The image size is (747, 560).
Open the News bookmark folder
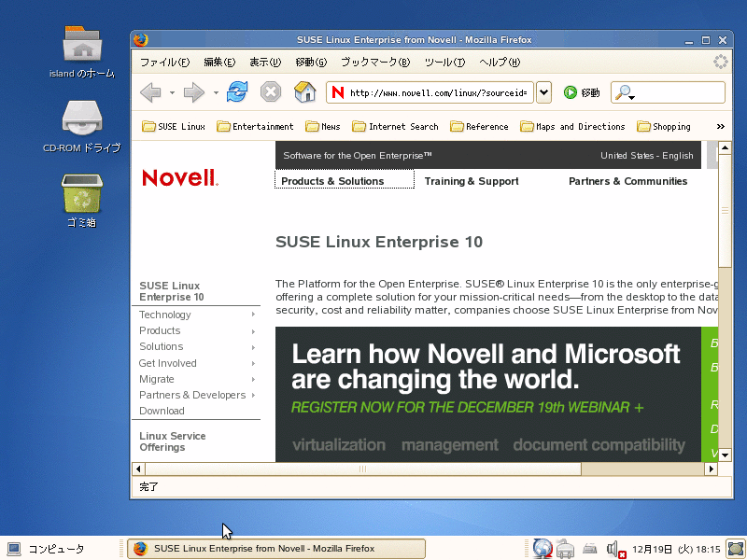tap(323, 126)
